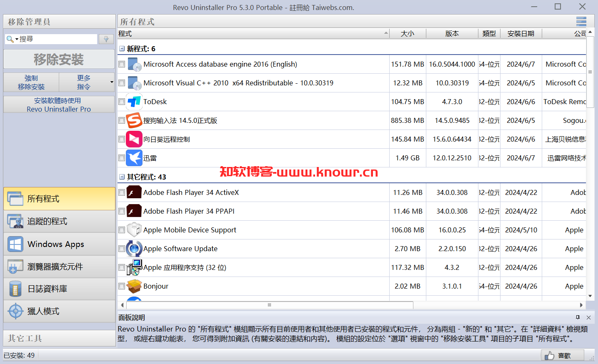Open the 更多指令 dropdown arrow
This screenshot has height=364, width=598.
pos(111,82)
